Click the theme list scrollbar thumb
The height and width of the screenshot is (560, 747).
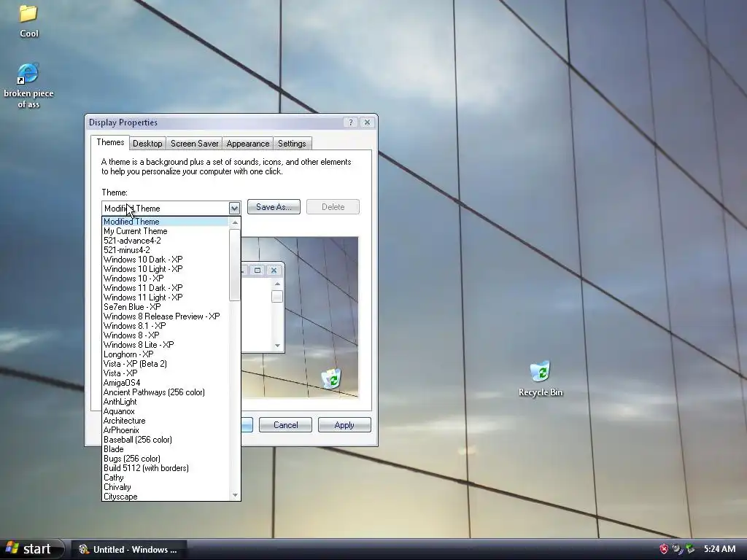234,265
